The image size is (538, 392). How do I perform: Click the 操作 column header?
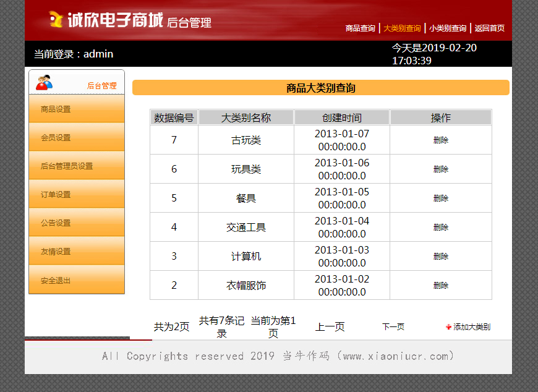pyautogui.click(x=441, y=117)
